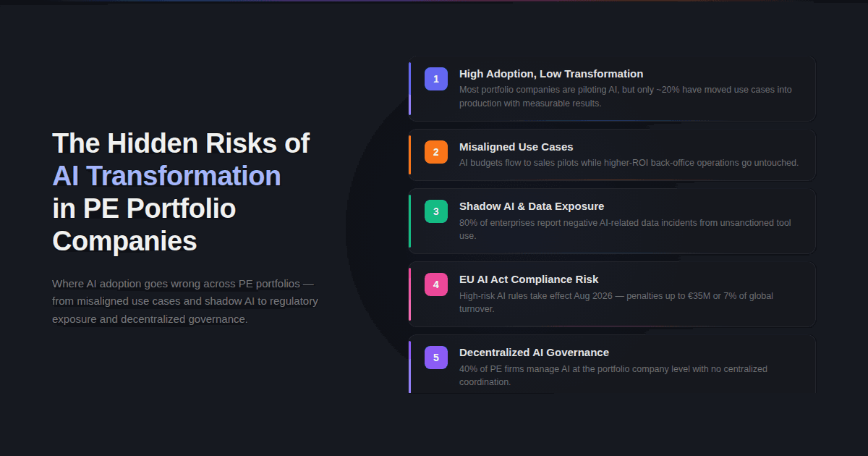868x456 pixels.
Task: Click the 'EU AI Act Compliance Risk' heading
Action: click(529, 279)
